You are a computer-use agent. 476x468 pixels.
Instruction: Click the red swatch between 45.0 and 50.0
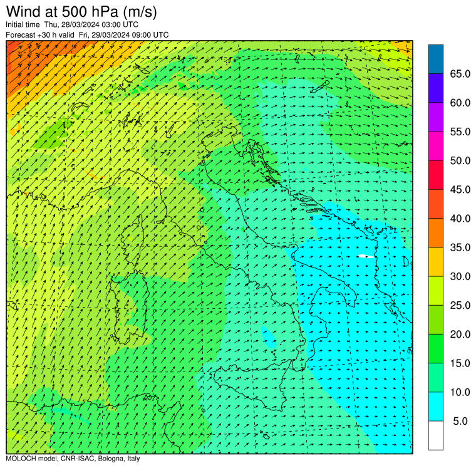436,175
